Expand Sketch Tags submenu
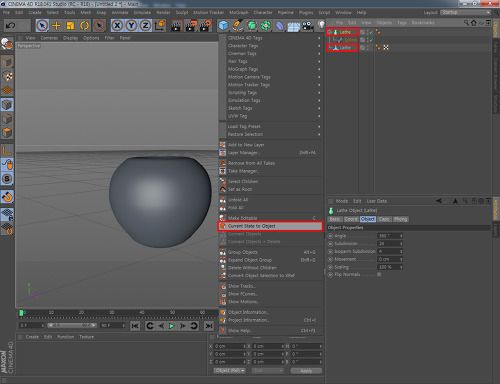The image size is (500, 384). [273, 108]
